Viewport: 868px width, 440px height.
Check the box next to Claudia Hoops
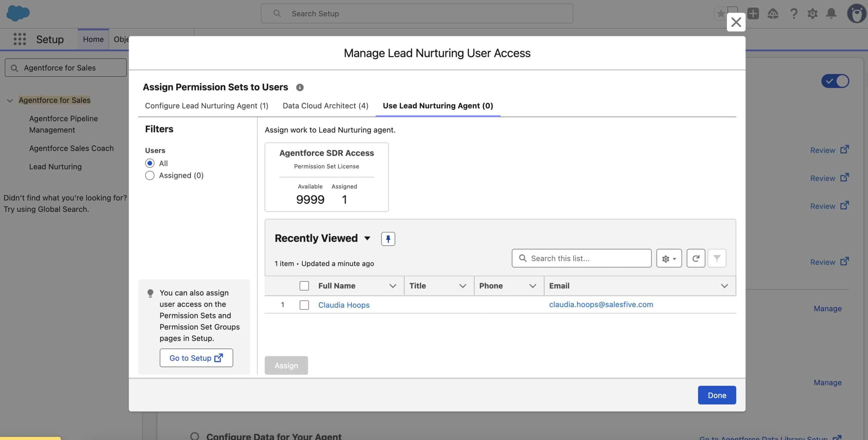click(304, 305)
